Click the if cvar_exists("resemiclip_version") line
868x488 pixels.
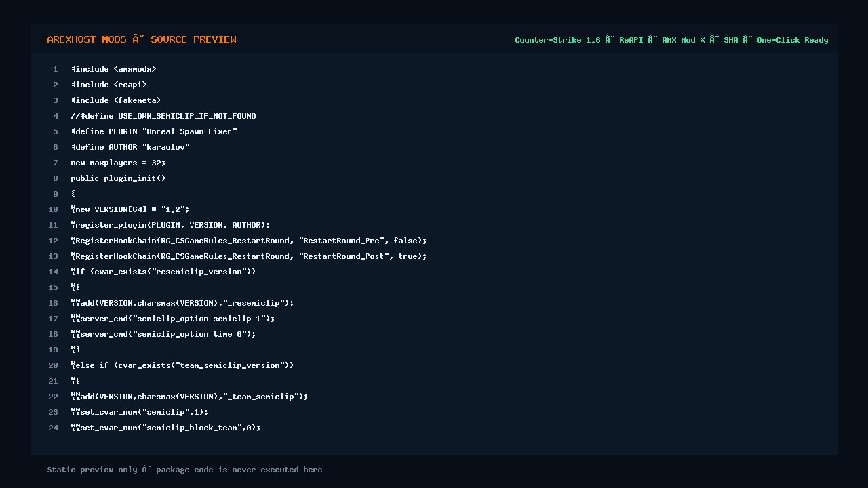[x=163, y=272]
